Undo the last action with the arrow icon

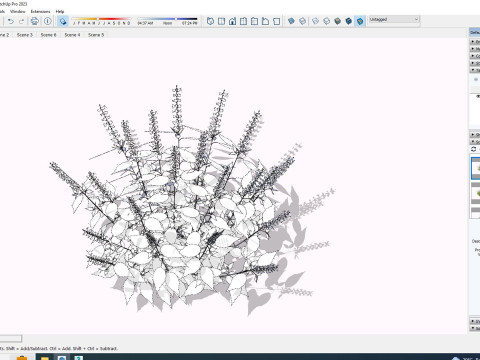(x=11, y=21)
